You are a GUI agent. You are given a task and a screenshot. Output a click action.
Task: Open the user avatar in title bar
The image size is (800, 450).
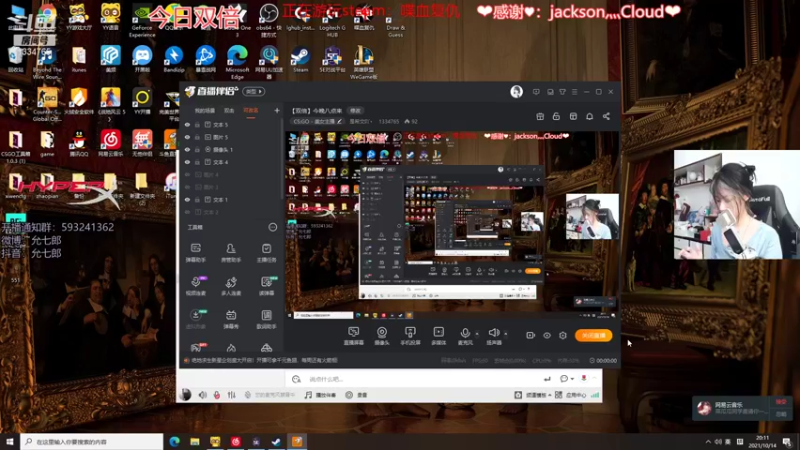pyautogui.click(x=516, y=91)
